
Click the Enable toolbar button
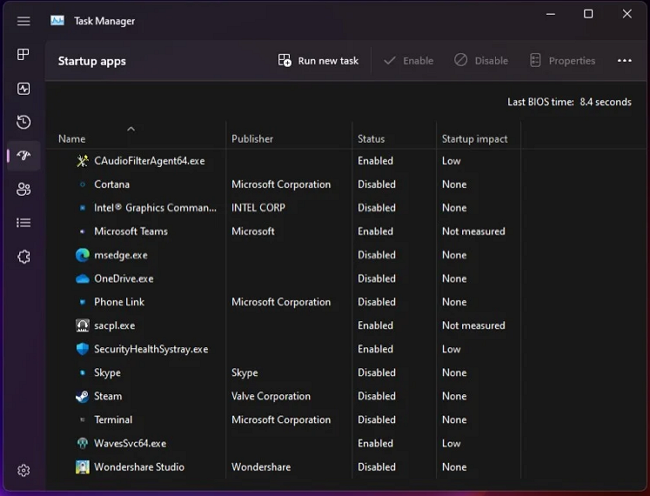[408, 61]
